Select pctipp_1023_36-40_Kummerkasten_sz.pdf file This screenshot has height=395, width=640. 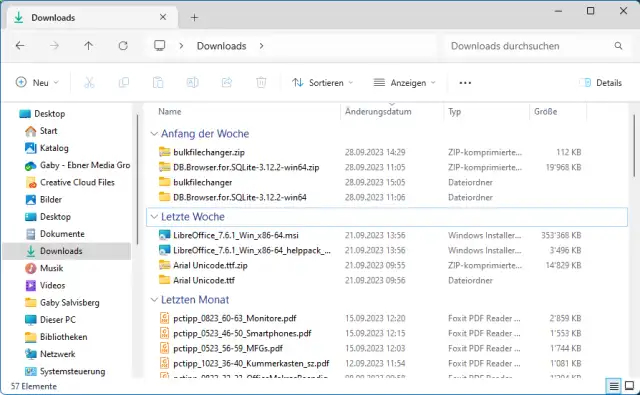point(251,364)
